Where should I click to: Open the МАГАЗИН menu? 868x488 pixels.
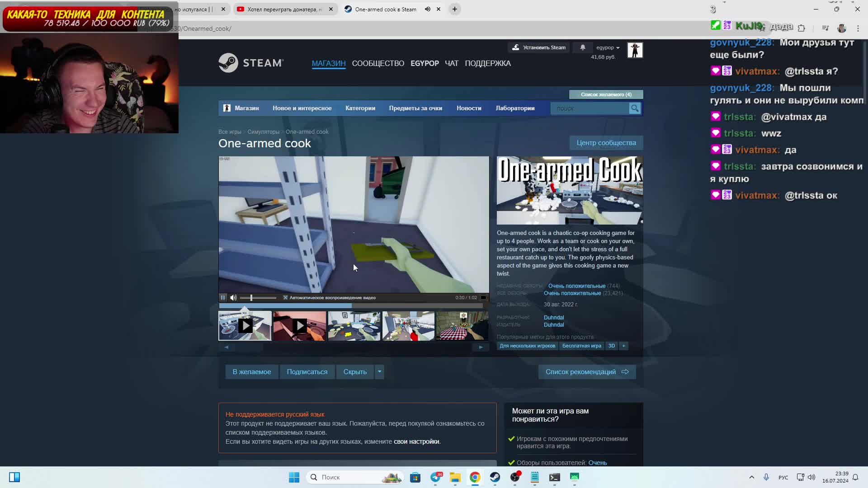[x=329, y=63]
